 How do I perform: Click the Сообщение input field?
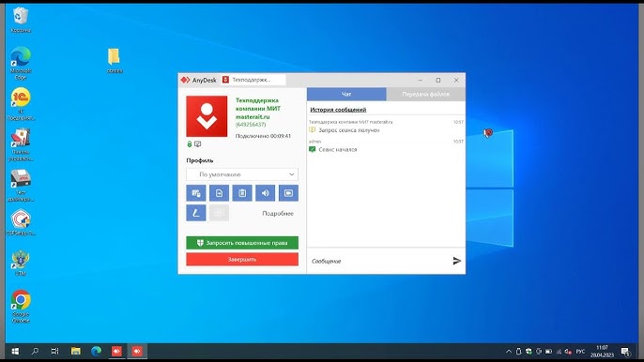tap(377, 261)
